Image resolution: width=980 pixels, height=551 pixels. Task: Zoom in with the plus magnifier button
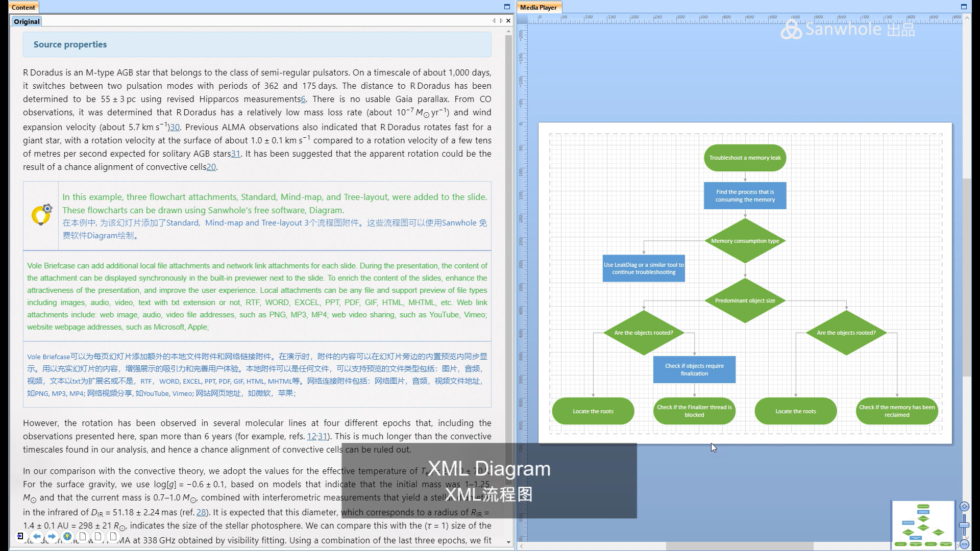click(964, 507)
